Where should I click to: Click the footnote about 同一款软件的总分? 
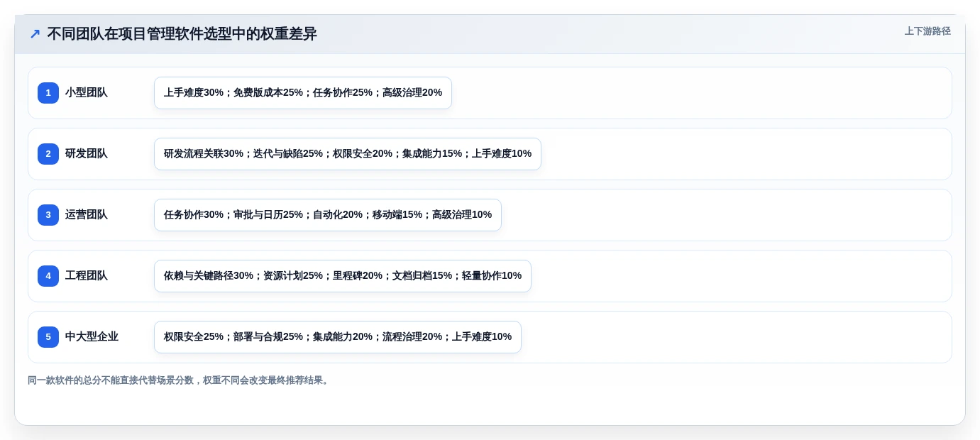(x=179, y=380)
